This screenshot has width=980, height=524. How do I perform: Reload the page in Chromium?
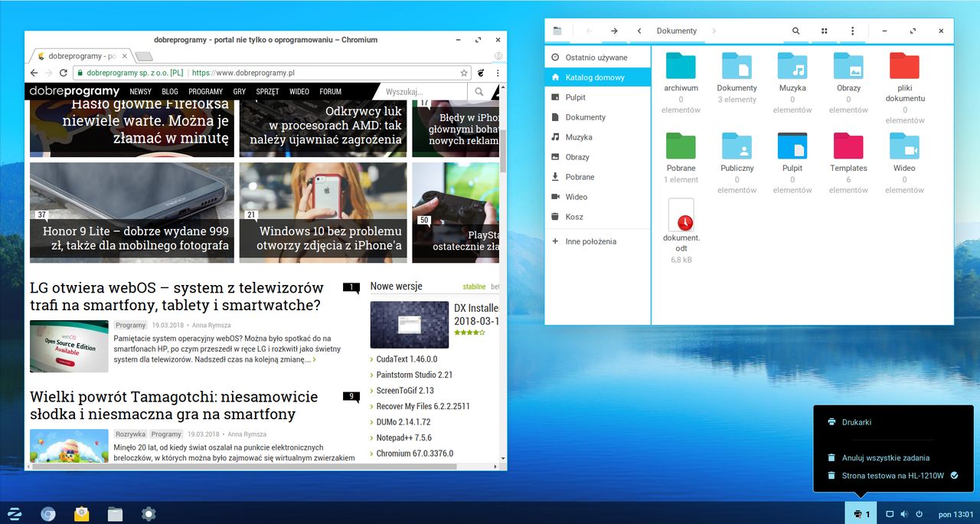(x=64, y=73)
